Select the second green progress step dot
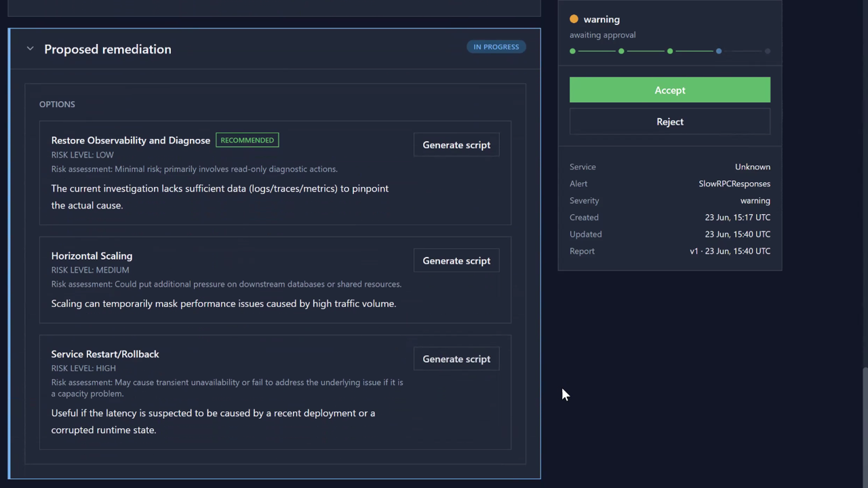 [621, 51]
